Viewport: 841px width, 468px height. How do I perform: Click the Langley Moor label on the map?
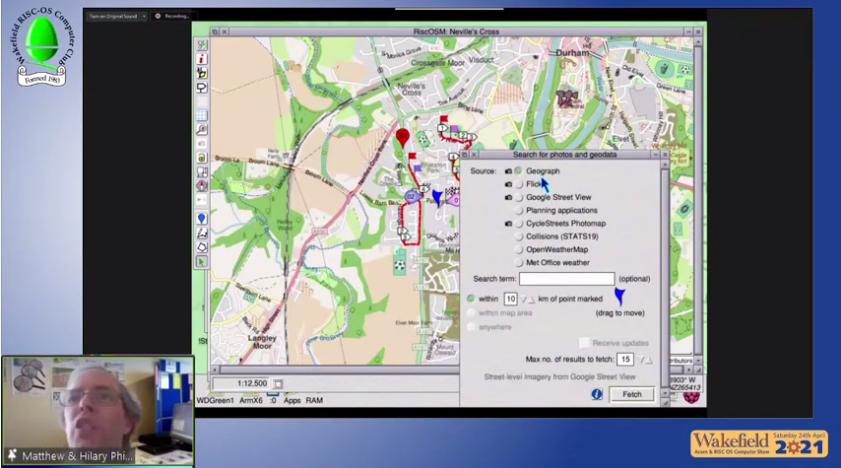pyautogui.click(x=262, y=342)
